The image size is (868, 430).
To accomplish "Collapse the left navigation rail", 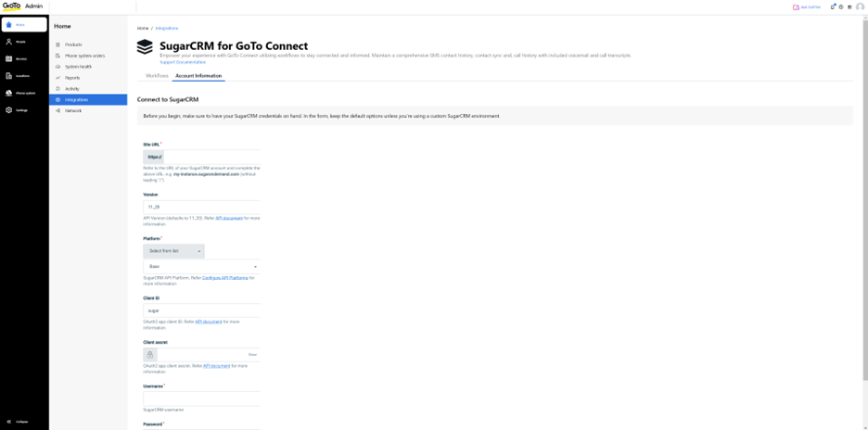I will click(x=17, y=422).
